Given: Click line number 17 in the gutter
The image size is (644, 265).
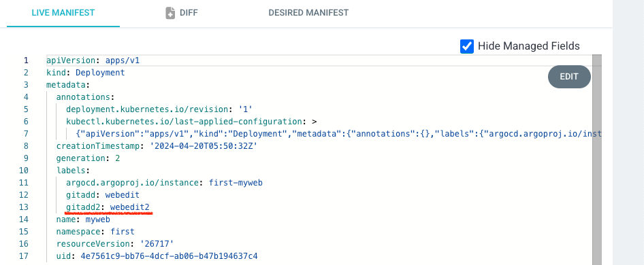Looking at the screenshot, I should point(23,256).
